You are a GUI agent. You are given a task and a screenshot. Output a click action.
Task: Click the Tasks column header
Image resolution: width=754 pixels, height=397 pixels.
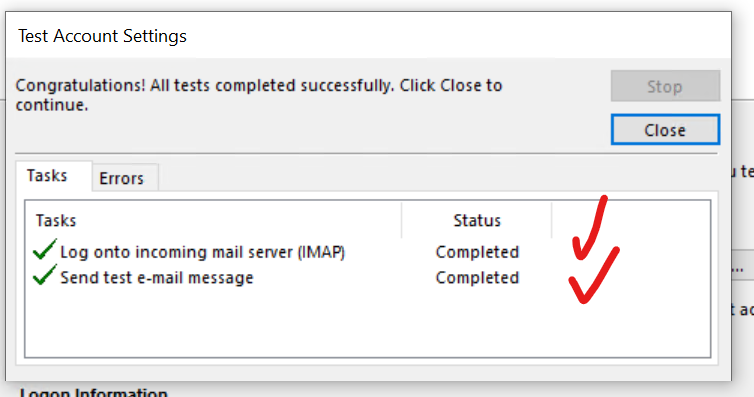pyautogui.click(x=214, y=220)
